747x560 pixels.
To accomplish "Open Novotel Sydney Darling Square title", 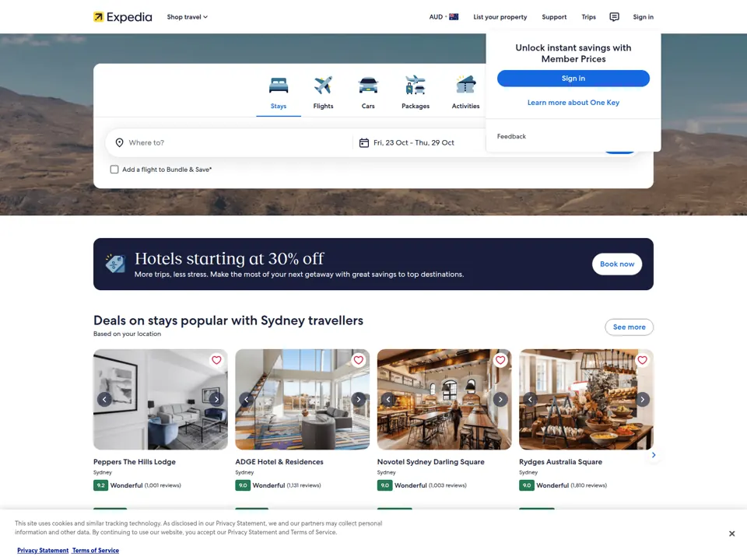I will click(430, 462).
